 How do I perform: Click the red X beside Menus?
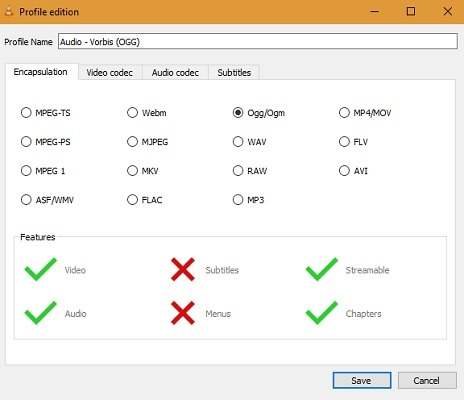(183, 313)
